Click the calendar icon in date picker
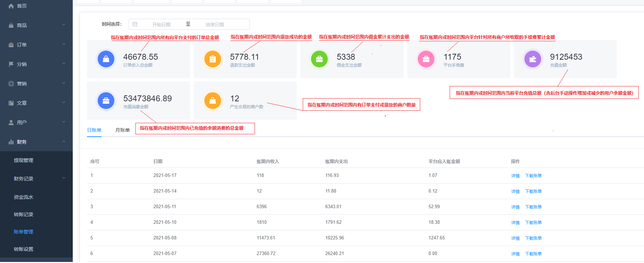Screen dimensions: 644x263 click(135, 24)
